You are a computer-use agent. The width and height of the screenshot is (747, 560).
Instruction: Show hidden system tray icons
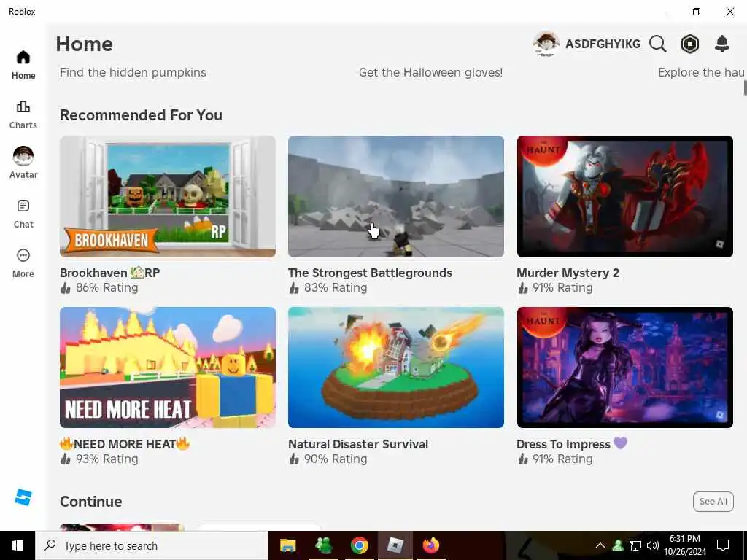pos(600,545)
